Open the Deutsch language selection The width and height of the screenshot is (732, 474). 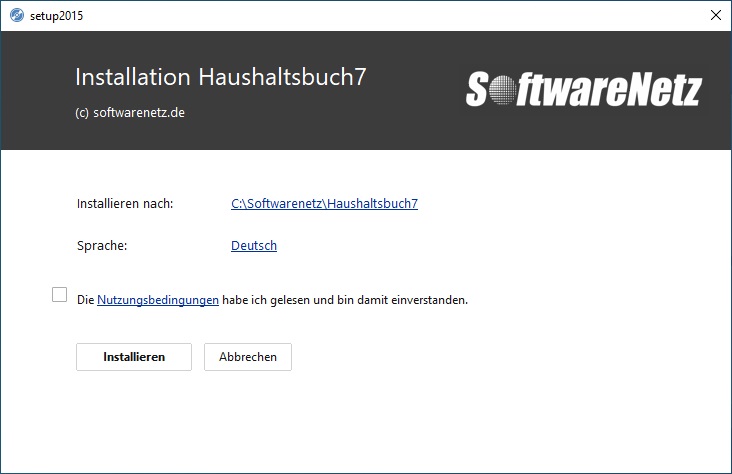click(254, 245)
